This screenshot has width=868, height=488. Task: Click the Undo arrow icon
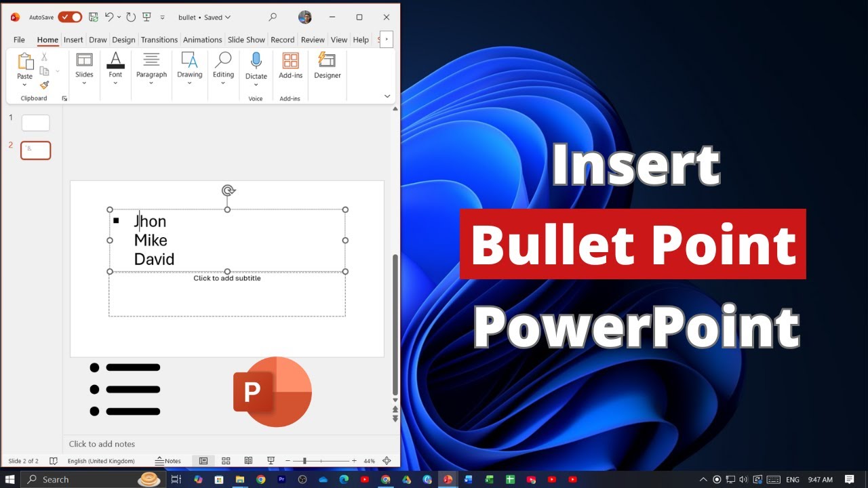(x=109, y=17)
